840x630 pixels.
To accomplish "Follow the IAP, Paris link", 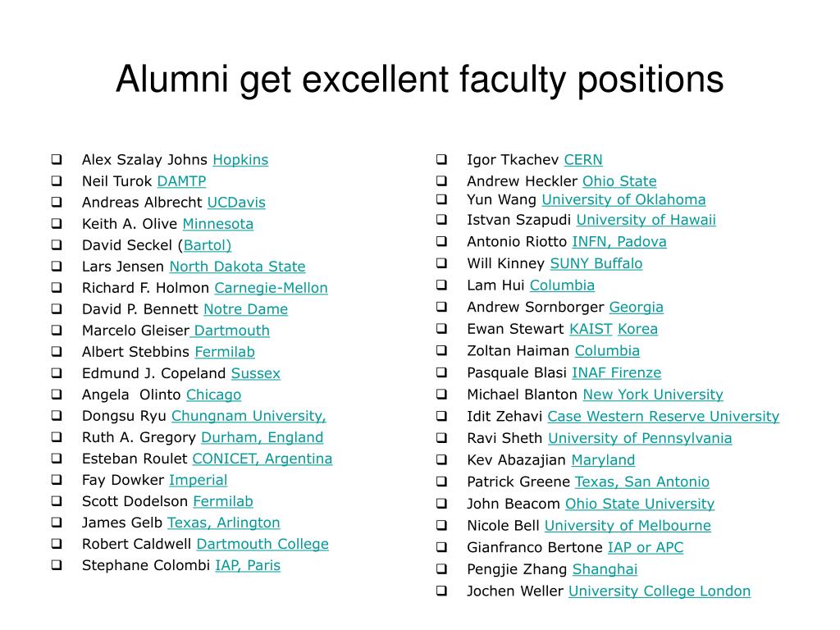I will [248, 565].
